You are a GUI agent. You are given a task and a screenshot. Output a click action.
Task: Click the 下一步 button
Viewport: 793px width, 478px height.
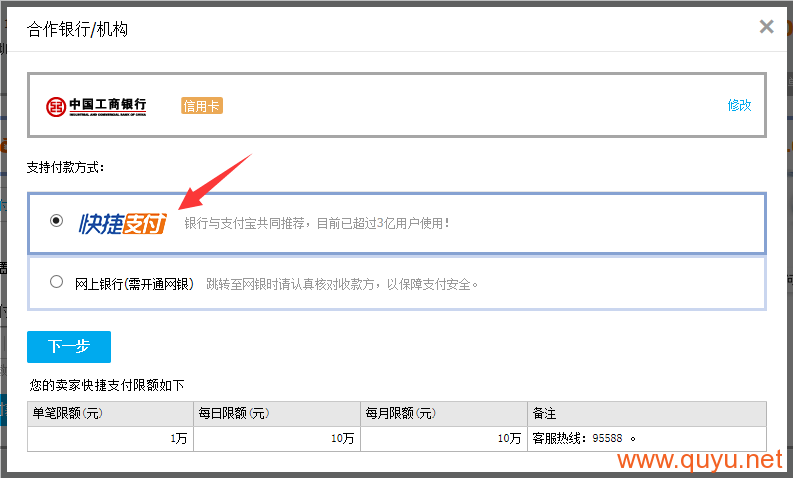pyautogui.click(x=69, y=346)
